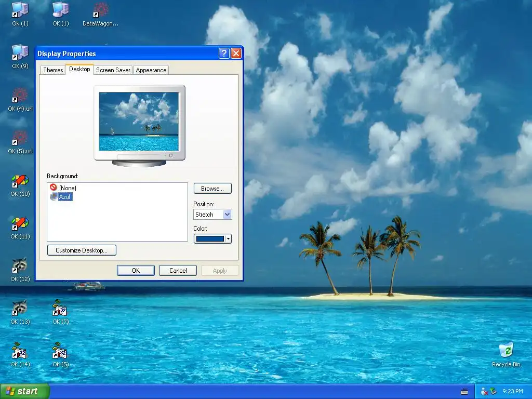
Task: Select the OK (10) desktop icon
Action: 20,185
